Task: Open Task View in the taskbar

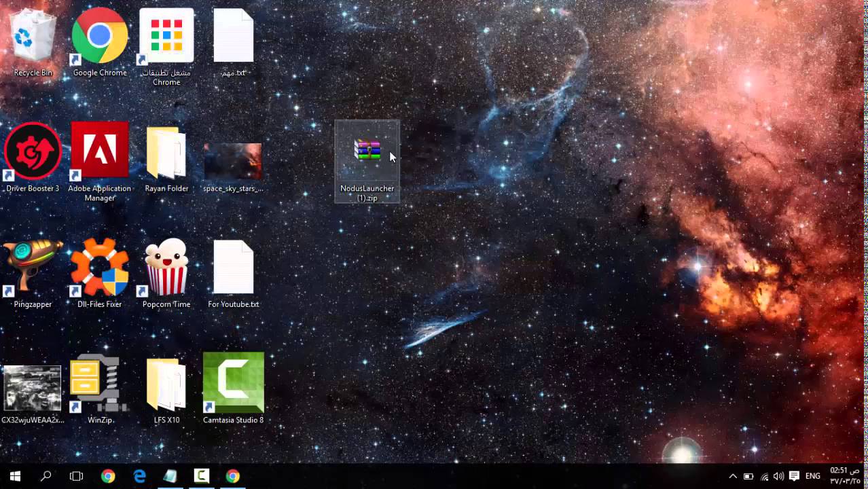Action: tap(77, 476)
